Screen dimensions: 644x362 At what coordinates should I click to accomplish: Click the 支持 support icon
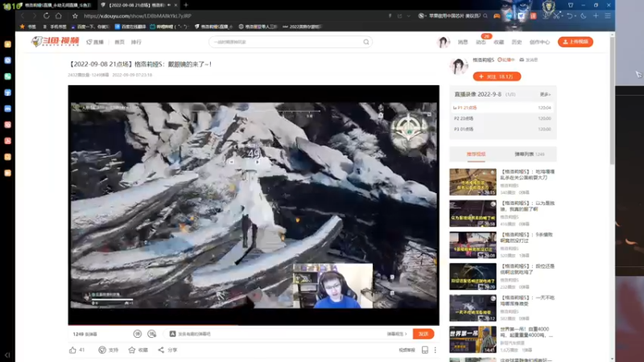102,350
